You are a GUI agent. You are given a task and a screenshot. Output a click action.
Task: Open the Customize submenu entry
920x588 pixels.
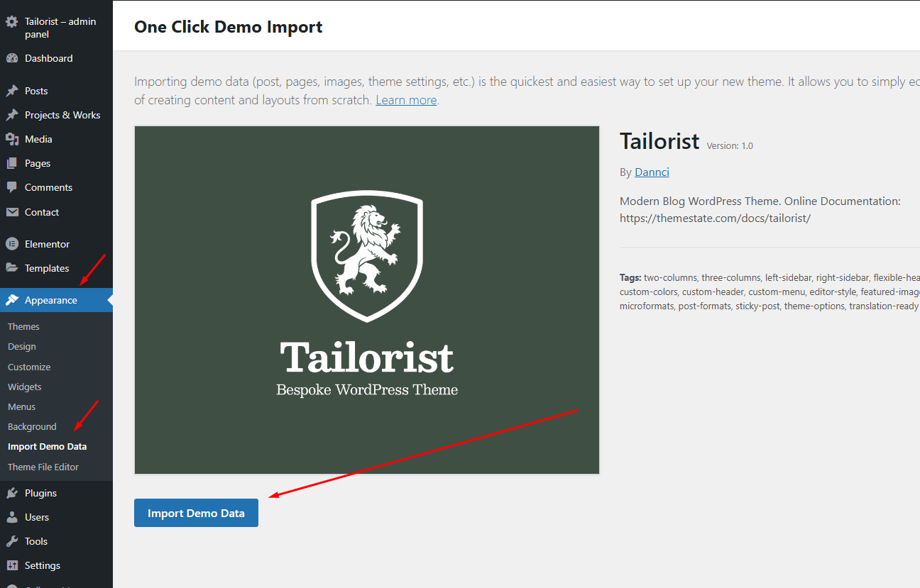click(x=29, y=367)
